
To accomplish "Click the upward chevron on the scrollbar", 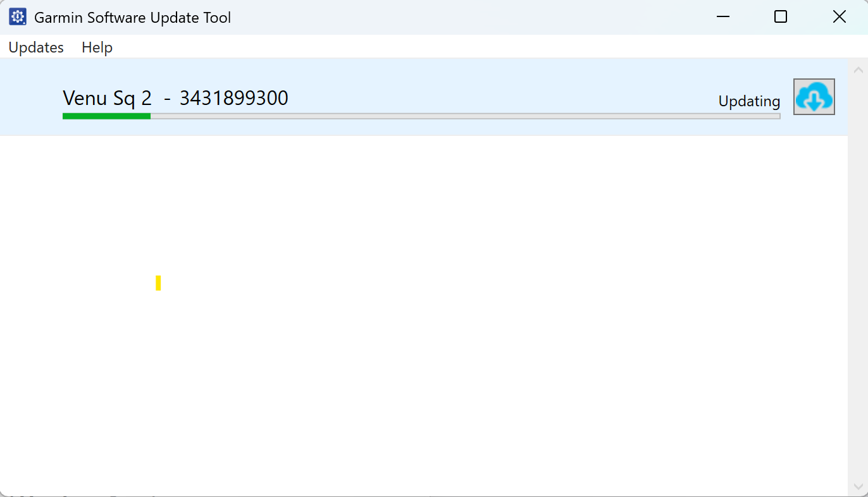I will (x=859, y=69).
